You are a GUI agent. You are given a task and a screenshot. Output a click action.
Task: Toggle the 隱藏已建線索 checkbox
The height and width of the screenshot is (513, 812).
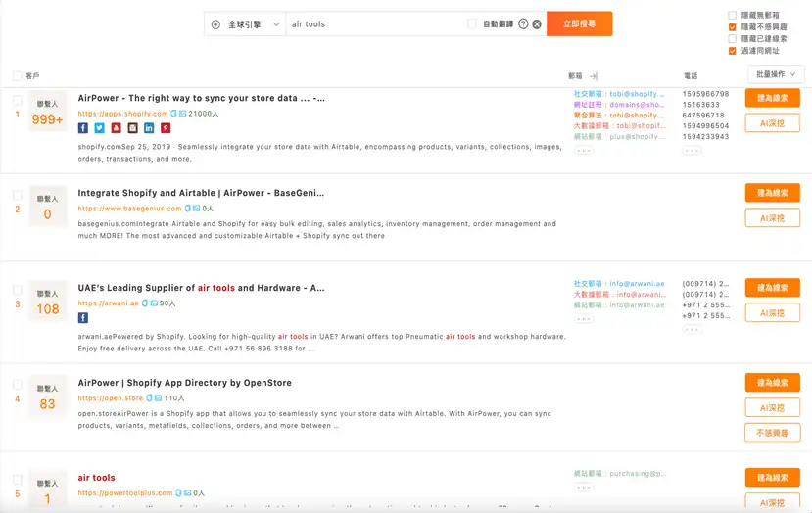pos(733,39)
